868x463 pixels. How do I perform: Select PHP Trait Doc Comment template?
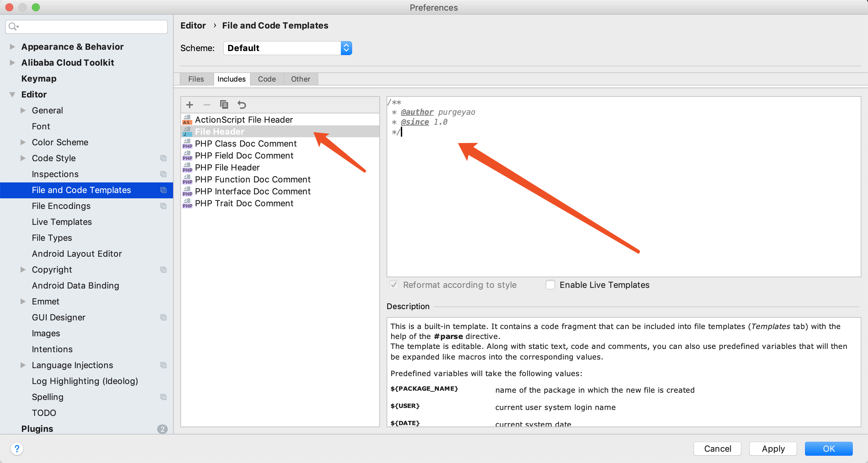point(244,203)
